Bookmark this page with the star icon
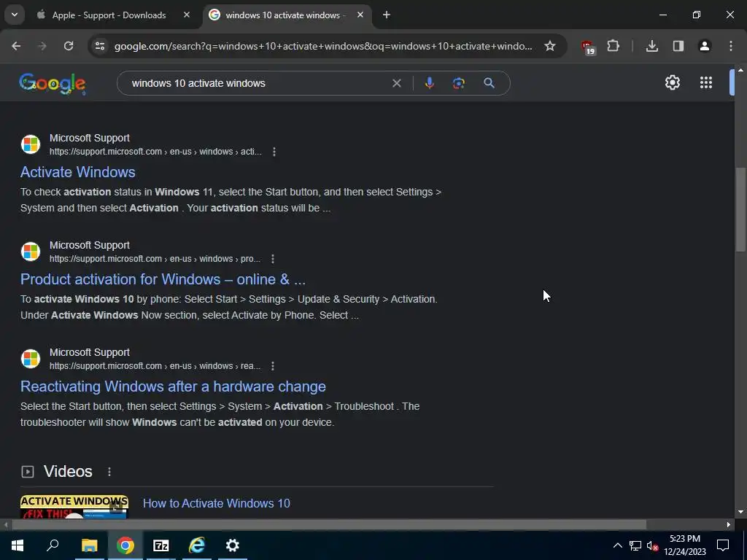Screen dimensions: 747x560 pyautogui.click(x=550, y=46)
